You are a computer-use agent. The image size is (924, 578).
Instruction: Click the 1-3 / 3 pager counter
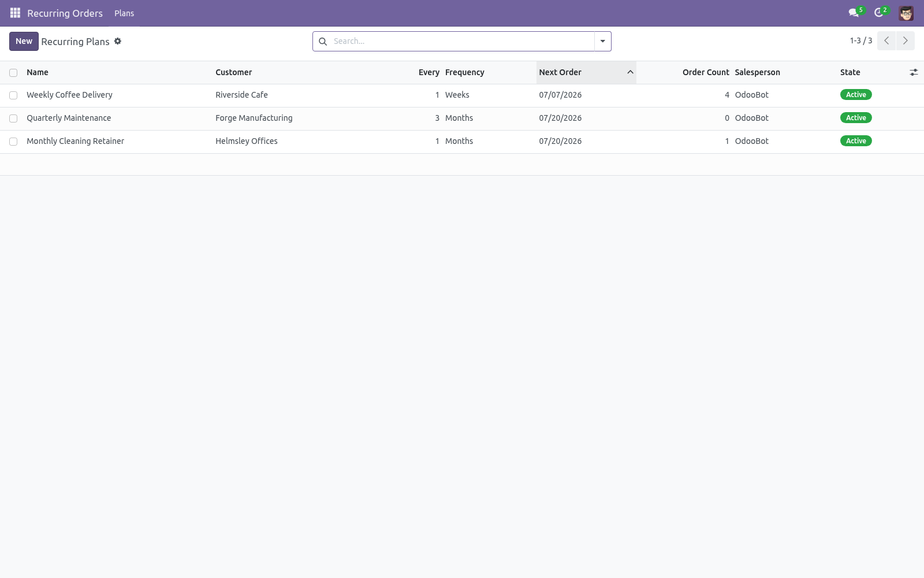click(860, 40)
